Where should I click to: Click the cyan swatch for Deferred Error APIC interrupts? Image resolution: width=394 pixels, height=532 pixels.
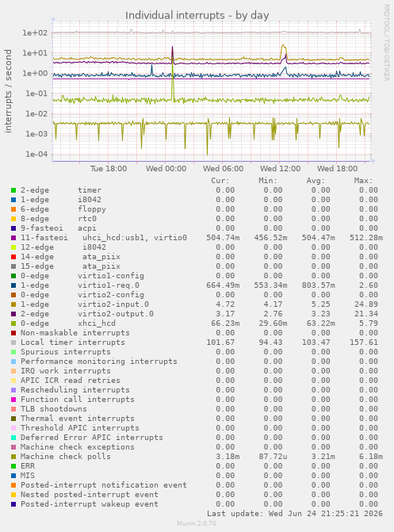coord(13,438)
